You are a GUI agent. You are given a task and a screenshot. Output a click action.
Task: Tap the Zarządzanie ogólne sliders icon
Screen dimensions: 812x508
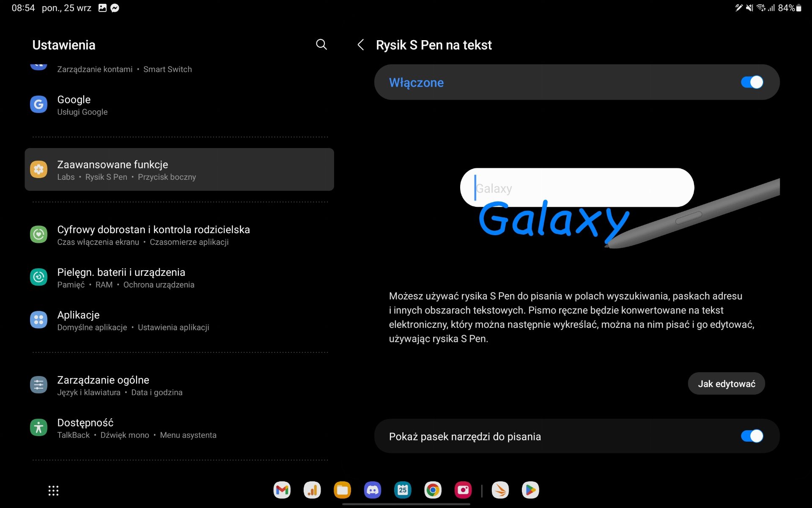38,385
